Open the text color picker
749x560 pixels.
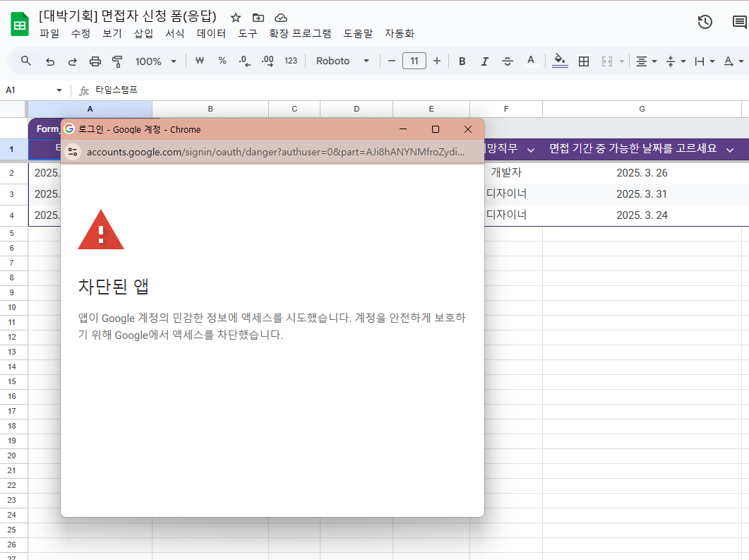coord(530,61)
